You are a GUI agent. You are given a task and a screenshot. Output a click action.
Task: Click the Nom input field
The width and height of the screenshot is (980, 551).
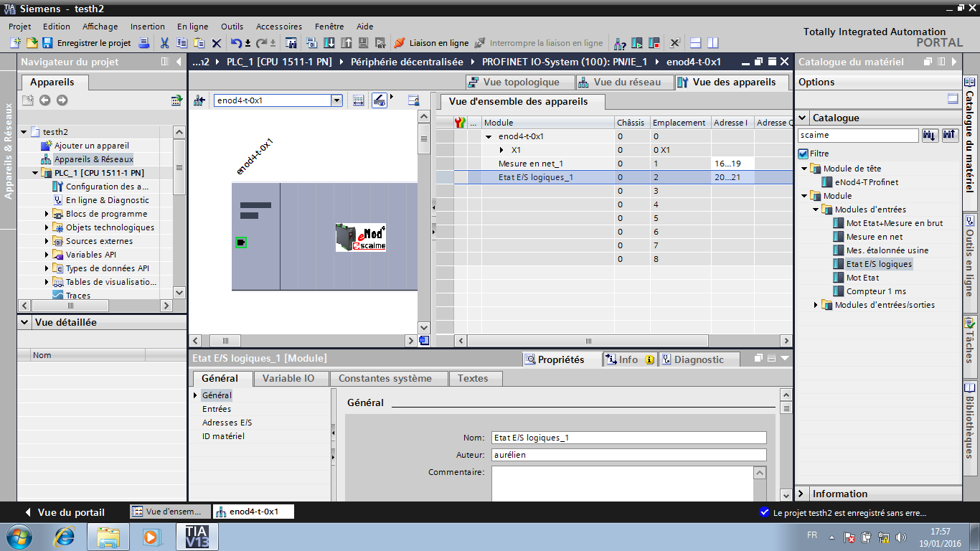pos(628,438)
